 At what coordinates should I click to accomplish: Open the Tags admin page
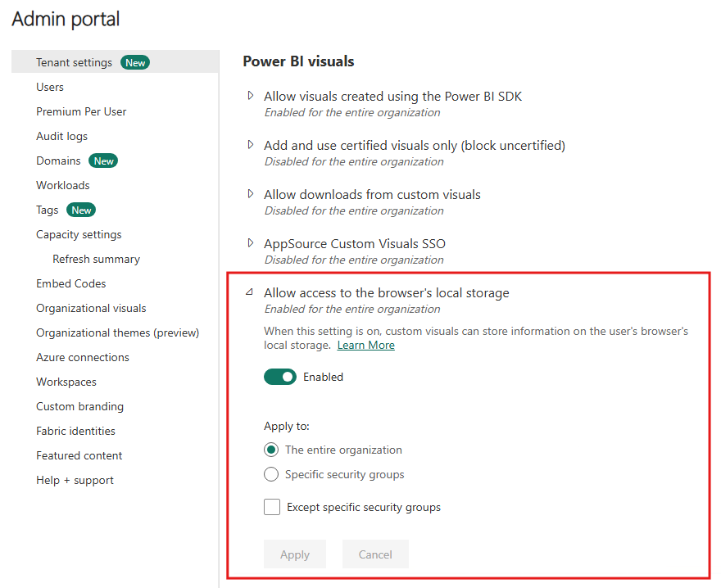point(48,210)
